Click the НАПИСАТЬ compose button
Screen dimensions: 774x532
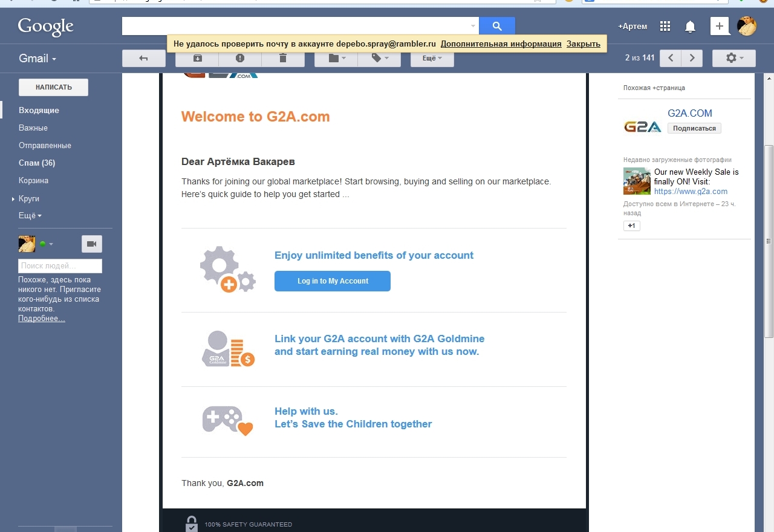click(53, 87)
